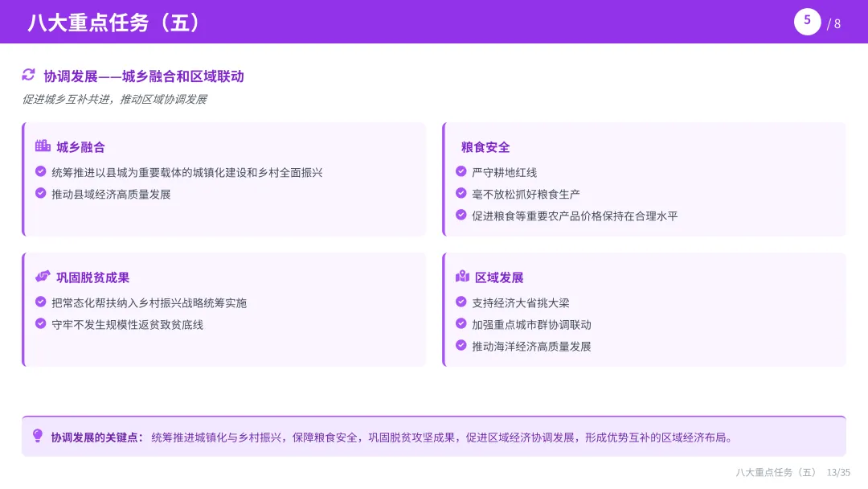868x489 pixels.
Task: Click the text 促进粮食等重要农产品价格保持在合理水平
Action: [575, 216]
